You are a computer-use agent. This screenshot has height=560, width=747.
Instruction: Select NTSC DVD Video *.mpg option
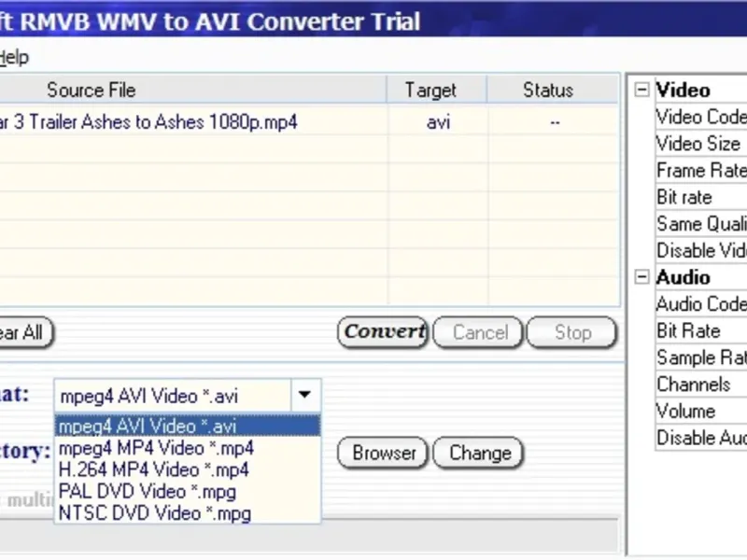coord(188,513)
